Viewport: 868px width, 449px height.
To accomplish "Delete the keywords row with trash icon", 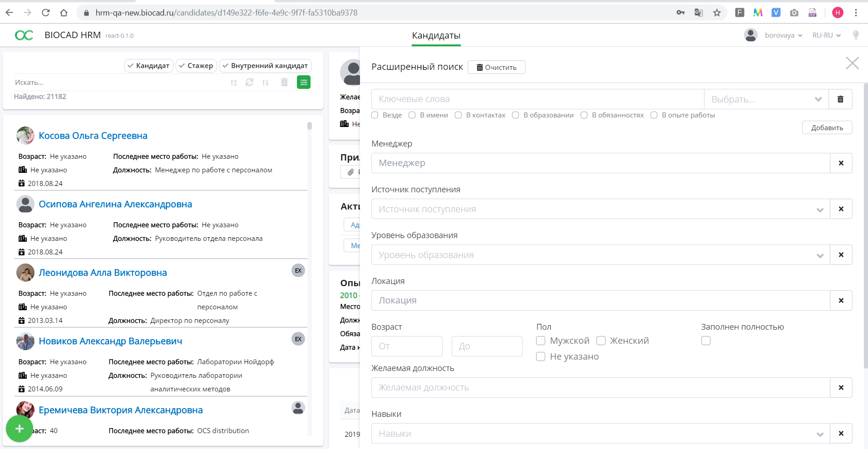I will pos(840,99).
